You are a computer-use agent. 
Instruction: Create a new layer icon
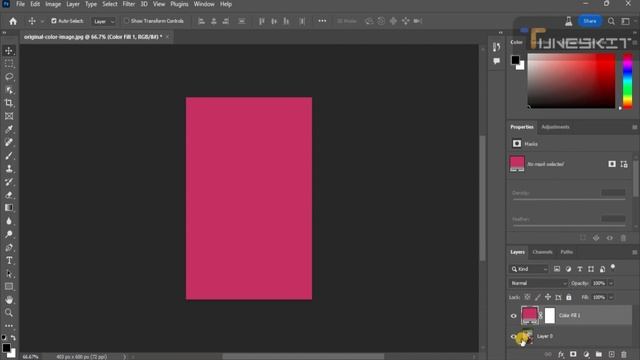611,354
